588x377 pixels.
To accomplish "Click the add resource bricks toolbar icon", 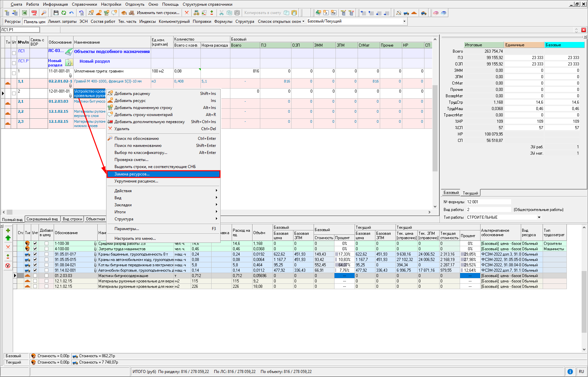I will point(99,13).
